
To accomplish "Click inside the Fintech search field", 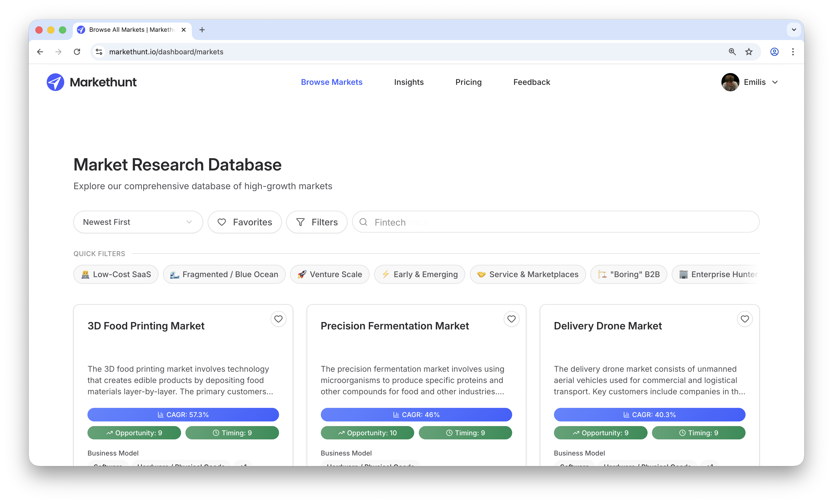I will click(x=473, y=222).
